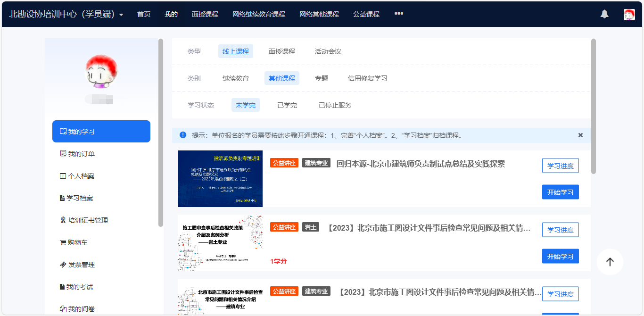644x316 pixels.
Task: Select the 已学完 study status filter
Action: [x=287, y=105]
